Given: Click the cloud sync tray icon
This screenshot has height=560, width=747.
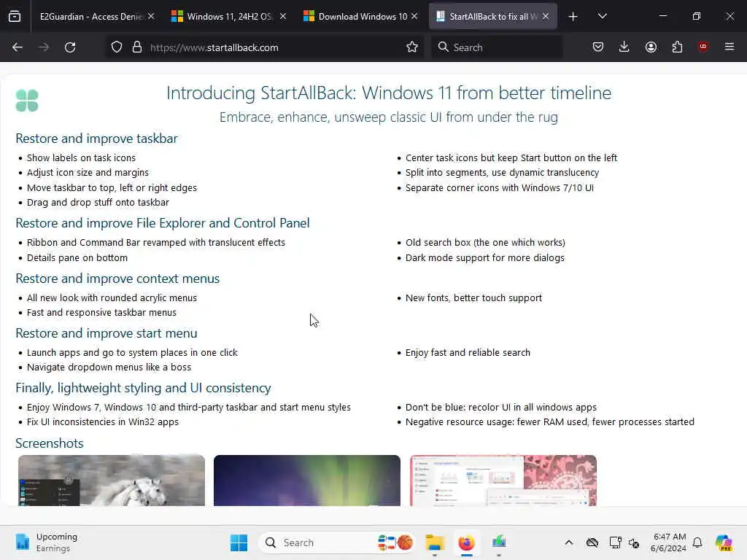Looking at the screenshot, I should point(592,542).
